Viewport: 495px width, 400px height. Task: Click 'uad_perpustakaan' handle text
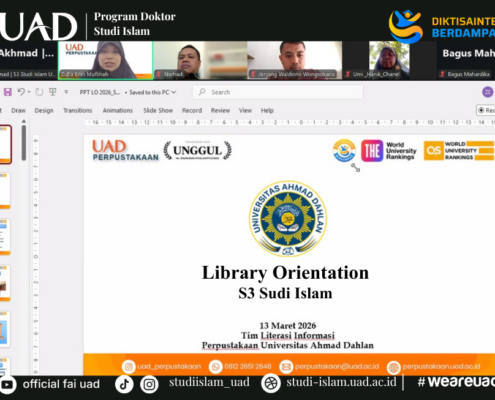click(x=169, y=366)
